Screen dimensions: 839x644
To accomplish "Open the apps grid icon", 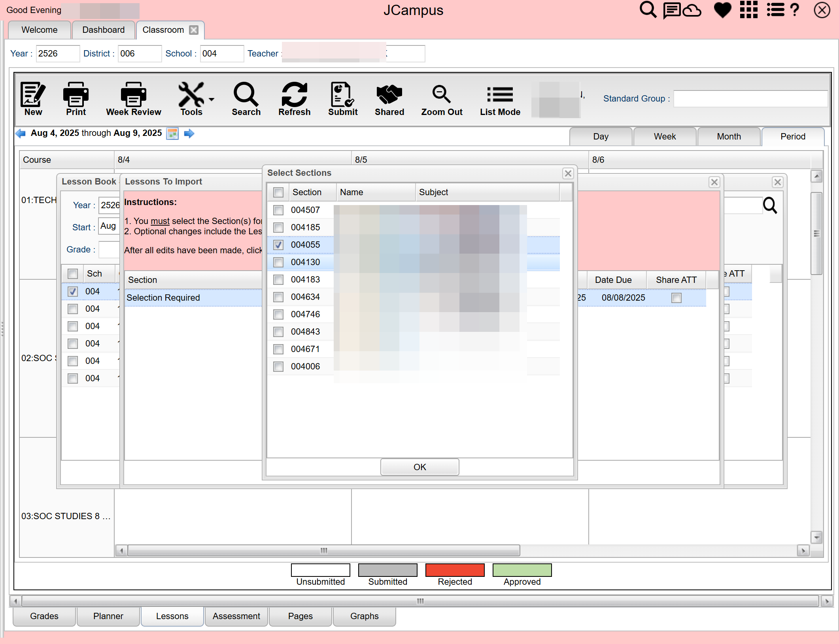I will pyautogui.click(x=749, y=10).
